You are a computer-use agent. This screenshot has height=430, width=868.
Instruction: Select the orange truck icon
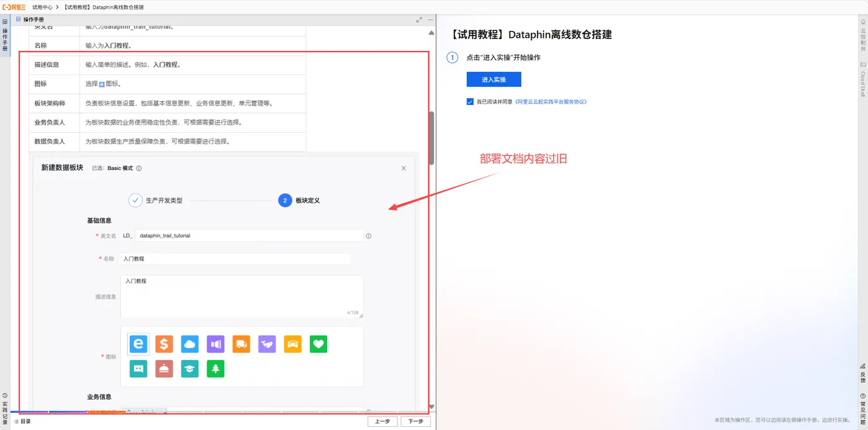tap(241, 344)
